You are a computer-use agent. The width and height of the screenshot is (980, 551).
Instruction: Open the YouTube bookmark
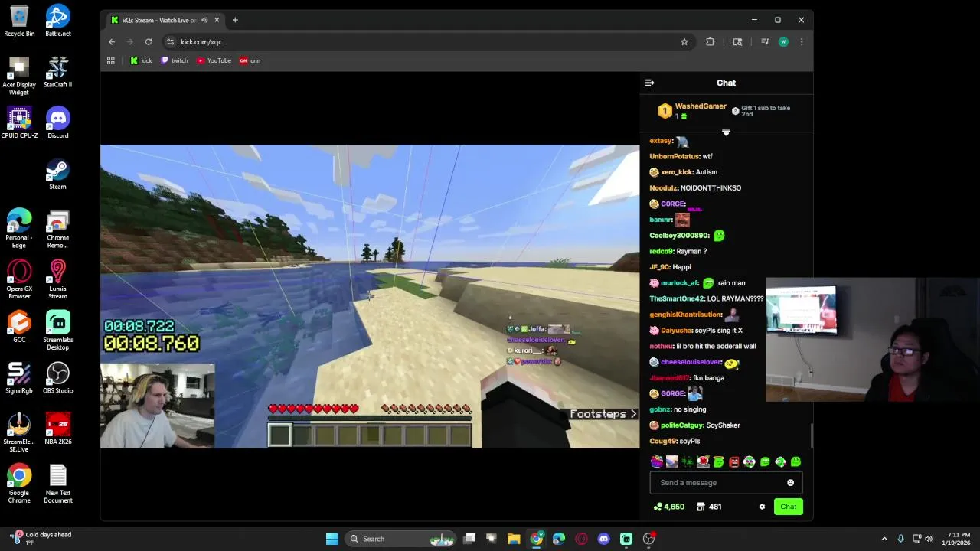pos(214,60)
